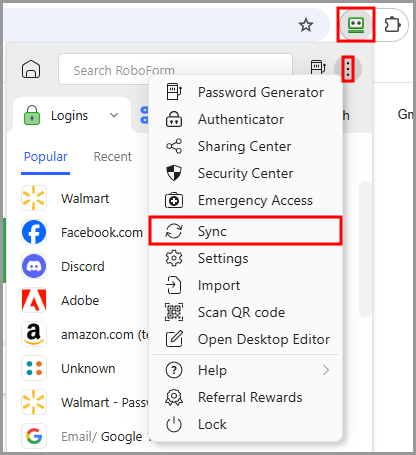Click the Facebook logo icon

tap(34, 232)
